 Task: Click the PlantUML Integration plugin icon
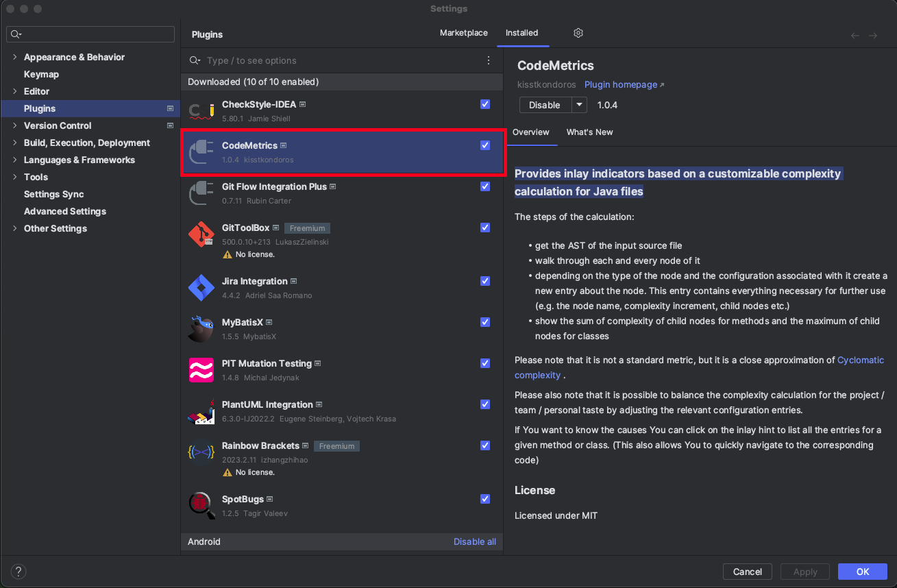tap(201, 411)
